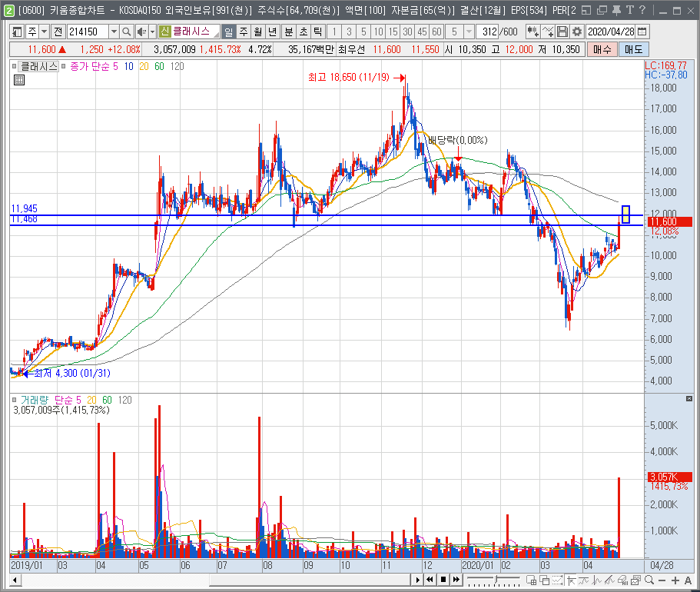Click the 최우선 best quote label

[351, 50]
